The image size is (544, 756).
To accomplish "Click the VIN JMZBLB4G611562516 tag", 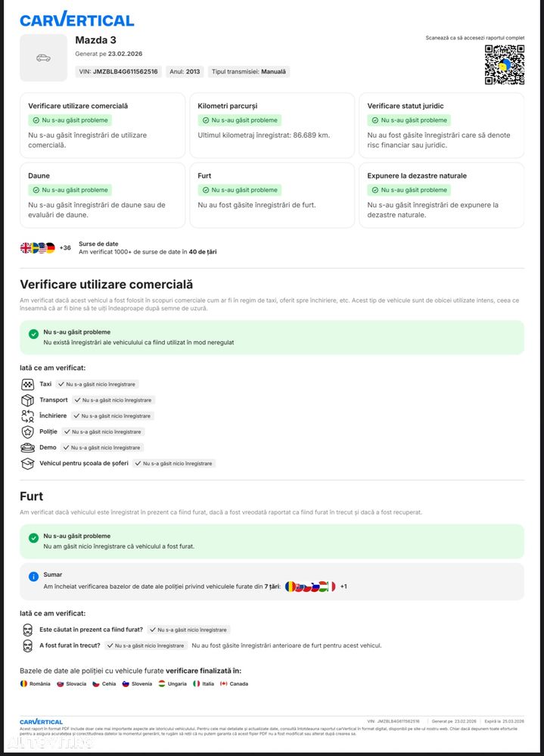I will click(119, 71).
